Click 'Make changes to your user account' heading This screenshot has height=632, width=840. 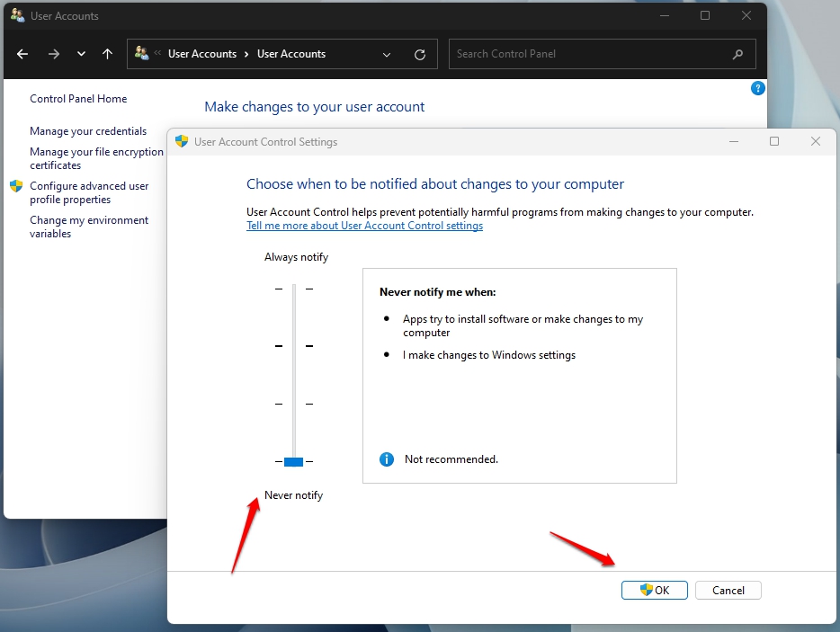pos(315,107)
